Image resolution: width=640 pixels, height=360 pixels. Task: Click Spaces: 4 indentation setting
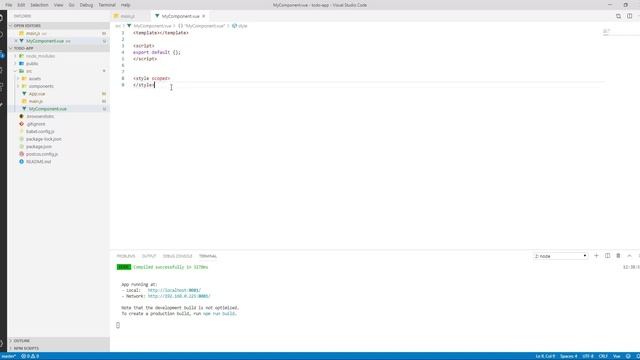click(569, 356)
